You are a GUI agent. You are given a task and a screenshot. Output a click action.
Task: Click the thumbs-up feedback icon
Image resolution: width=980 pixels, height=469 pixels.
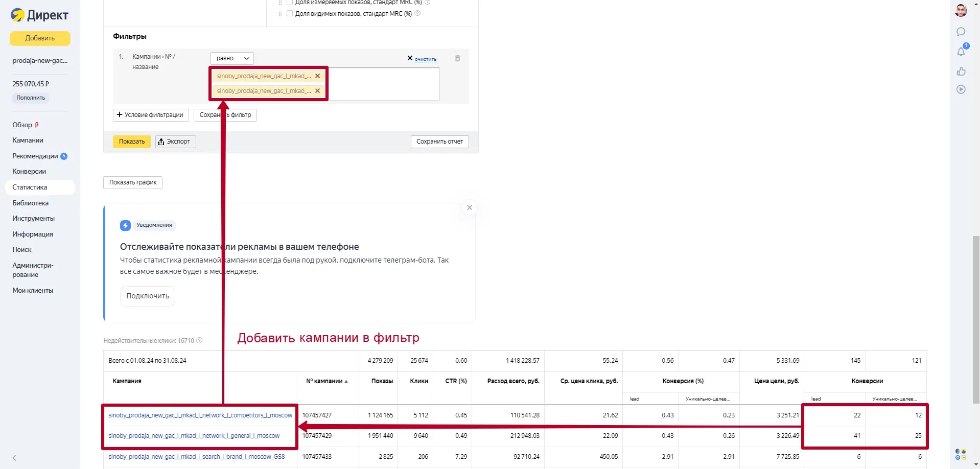pyautogui.click(x=961, y=71)
